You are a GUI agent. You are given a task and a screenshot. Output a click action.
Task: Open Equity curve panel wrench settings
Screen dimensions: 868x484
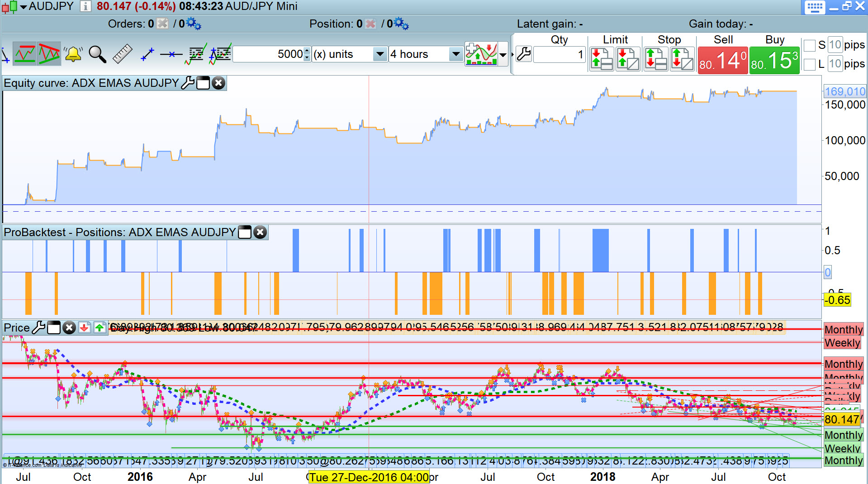point(188,83)
